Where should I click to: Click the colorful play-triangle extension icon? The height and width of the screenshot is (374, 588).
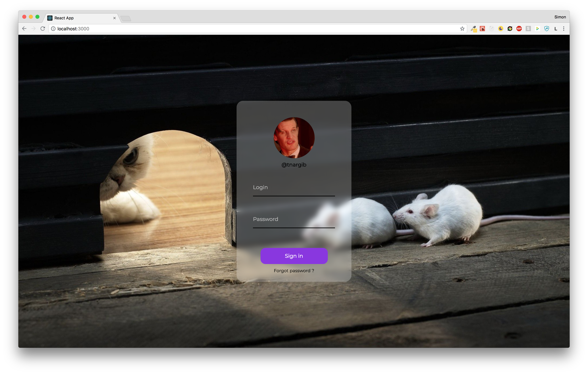click(x=537, y=29)
